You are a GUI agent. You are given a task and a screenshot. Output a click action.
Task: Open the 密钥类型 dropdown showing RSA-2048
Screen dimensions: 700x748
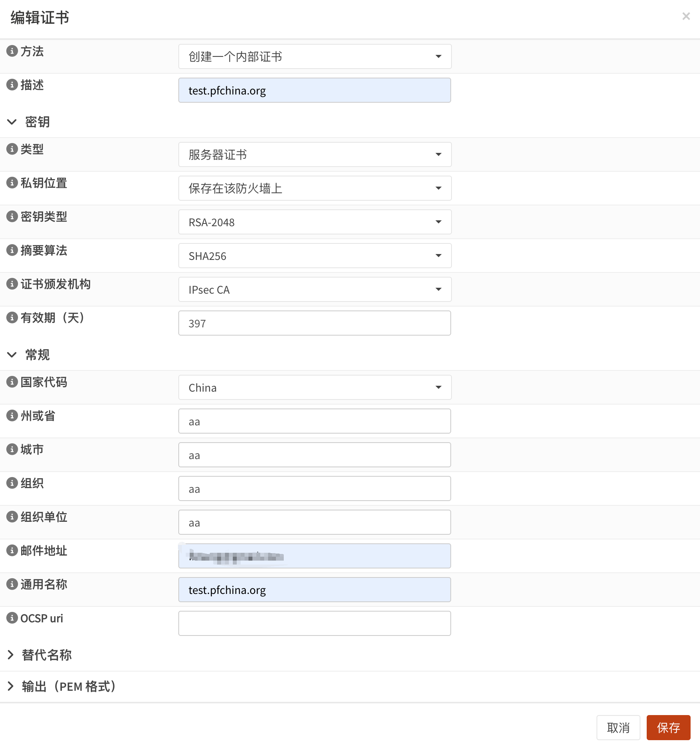pos(315,222)
